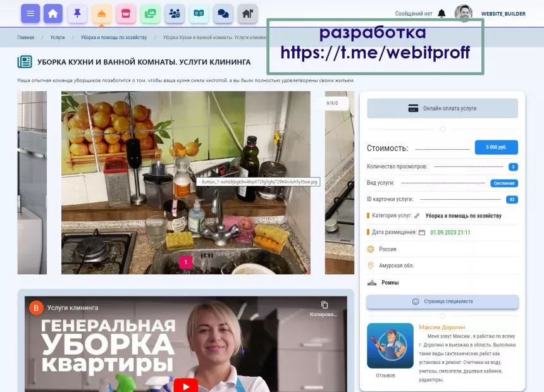Select the Home icon in the top toolbar
Image resolution: width=544 pixels, height=392 pixels.
(x=54, y=13)
